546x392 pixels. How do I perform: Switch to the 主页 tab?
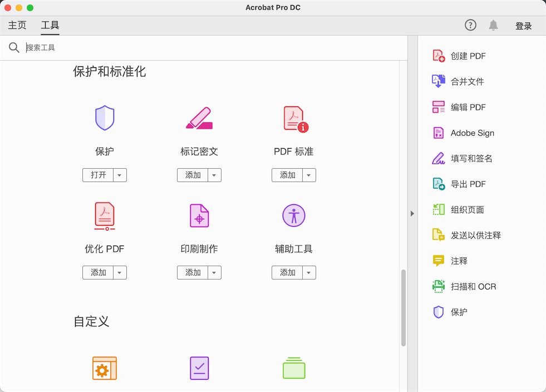[17, 25]
